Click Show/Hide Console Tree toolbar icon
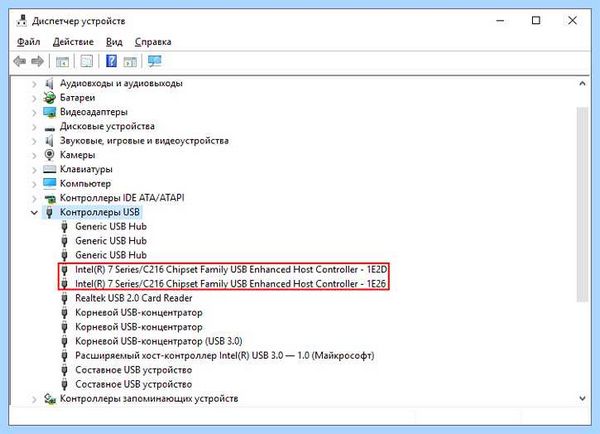600x434 pixels. tap(62, 61)
